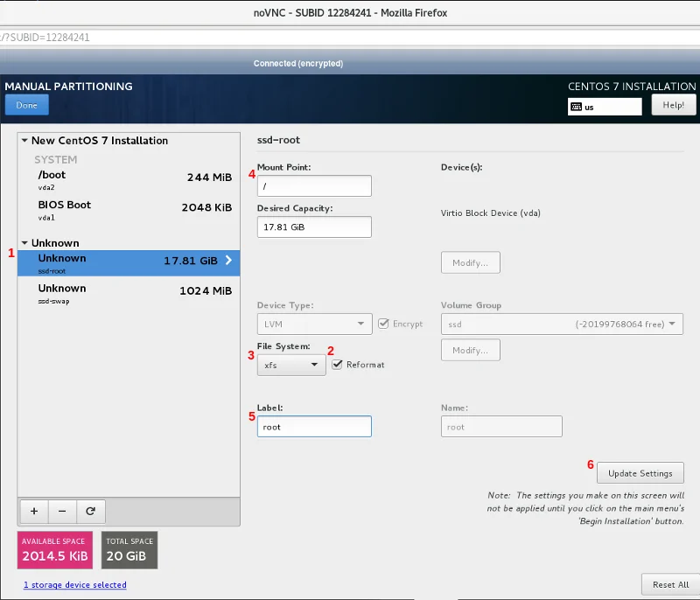700x600 pixels.
Task: Click the reload storage configuration icon
Action: pos(90,510)
